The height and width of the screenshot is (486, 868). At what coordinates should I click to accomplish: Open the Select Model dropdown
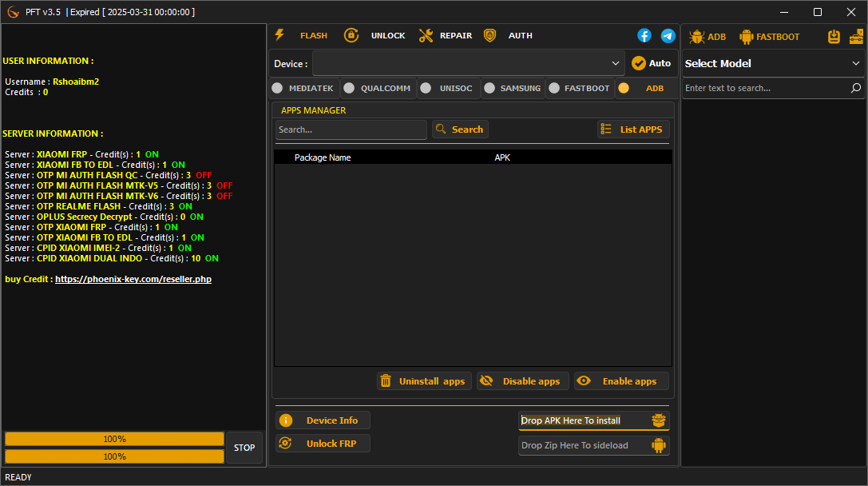pos(772,63)
